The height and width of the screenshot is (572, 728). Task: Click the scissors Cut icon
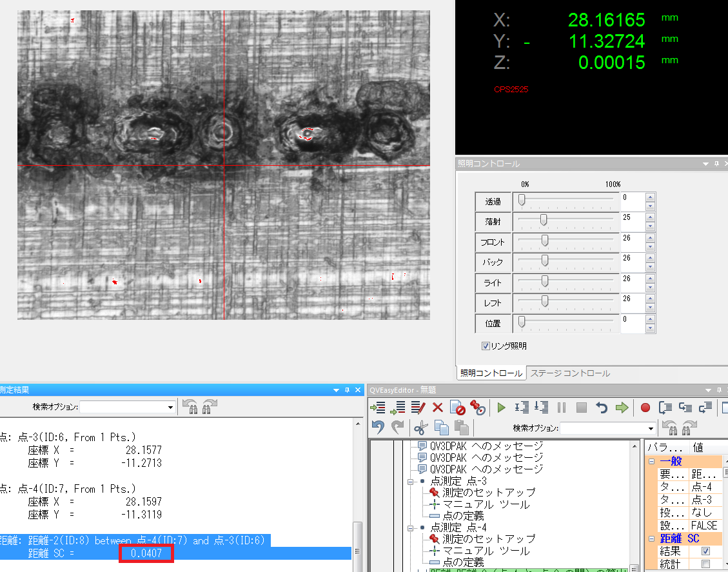[420, 428]
